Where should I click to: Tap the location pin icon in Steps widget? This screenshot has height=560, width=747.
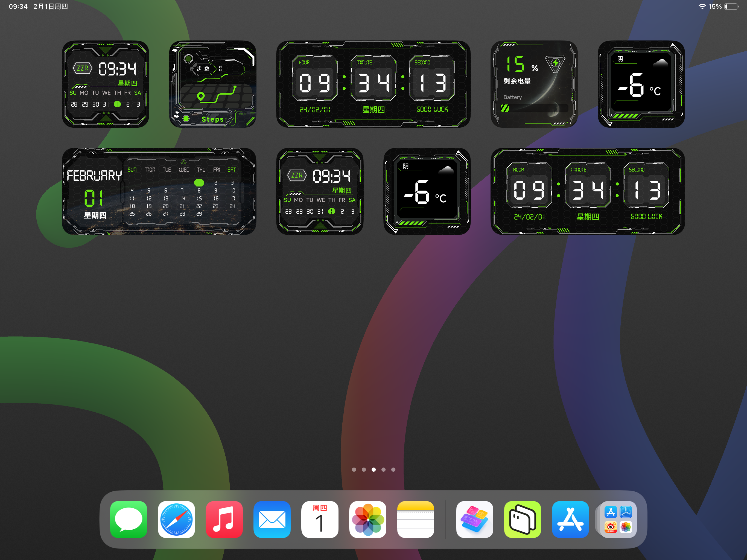tap(201, 97)
